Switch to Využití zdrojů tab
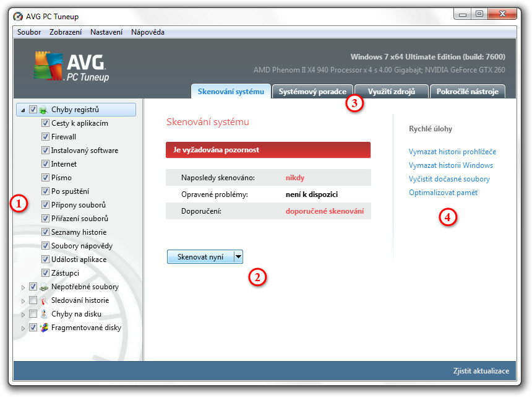The image size is (532, 397). [391, 92]
